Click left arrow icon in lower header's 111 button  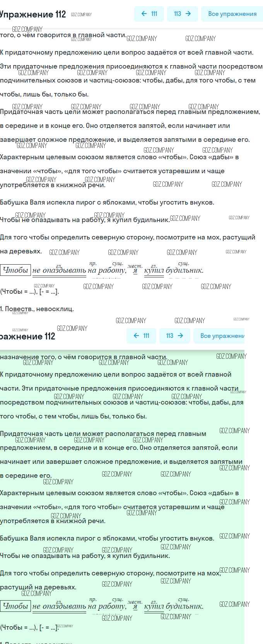click(136, 336)
